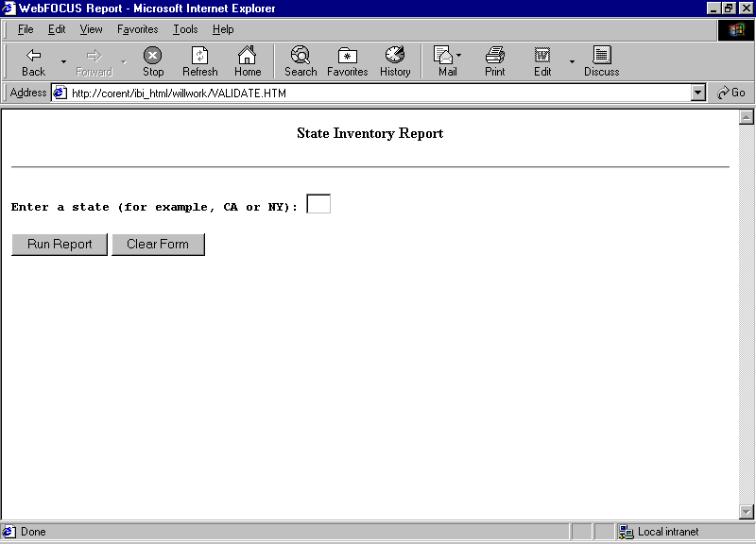Click the IE icon in title bar

coord(9,8)
